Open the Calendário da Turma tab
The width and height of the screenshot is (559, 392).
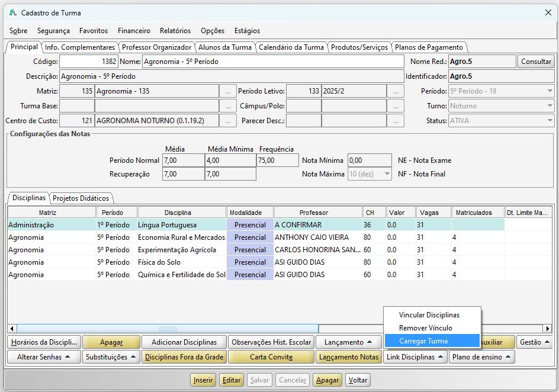(x=291, y=47)
